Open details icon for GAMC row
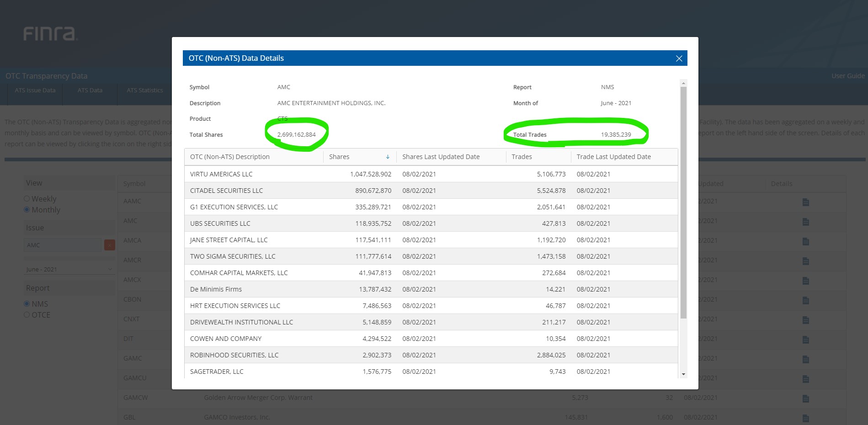Image resolution: width=868 pixels, height=425 pixels. 805,359
